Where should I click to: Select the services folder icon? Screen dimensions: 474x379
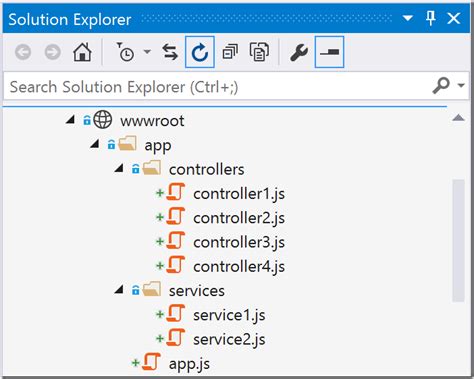pyautogui.click(x=152, y=289)
